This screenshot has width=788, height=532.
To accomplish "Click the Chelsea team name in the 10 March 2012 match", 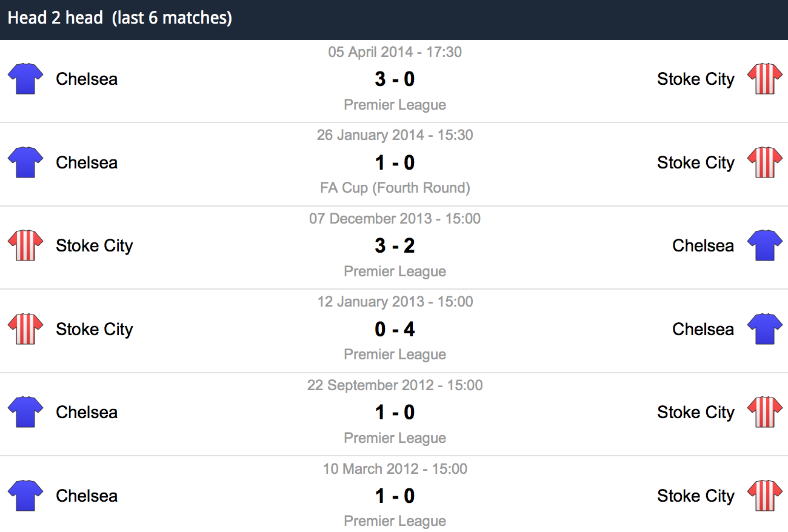I will [87, 496].
